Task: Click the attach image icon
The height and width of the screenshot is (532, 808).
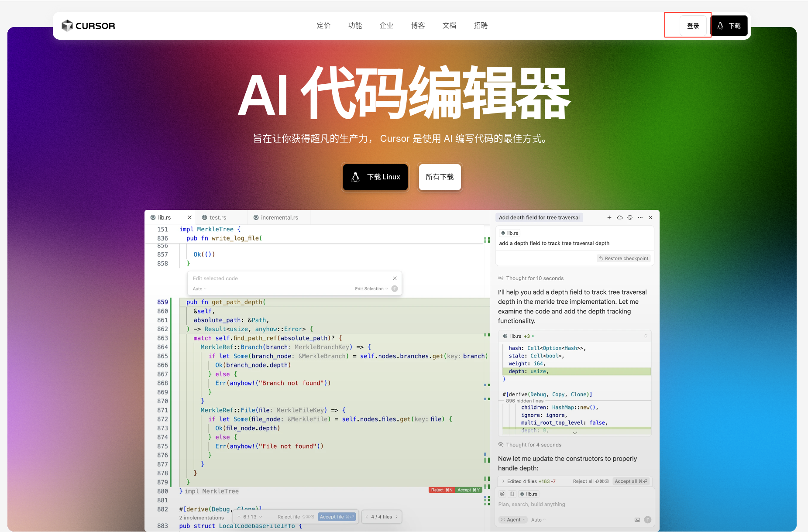Action: pos(637,520)
